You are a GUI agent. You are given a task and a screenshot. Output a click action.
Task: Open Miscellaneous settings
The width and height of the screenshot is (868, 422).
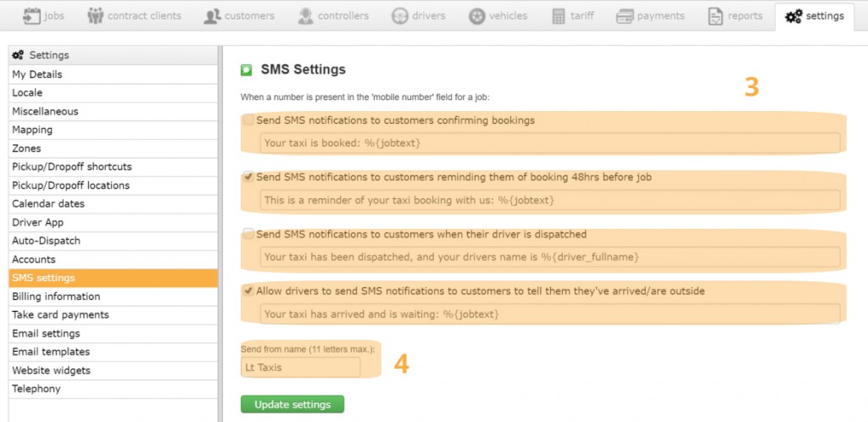tap(114, 111)
